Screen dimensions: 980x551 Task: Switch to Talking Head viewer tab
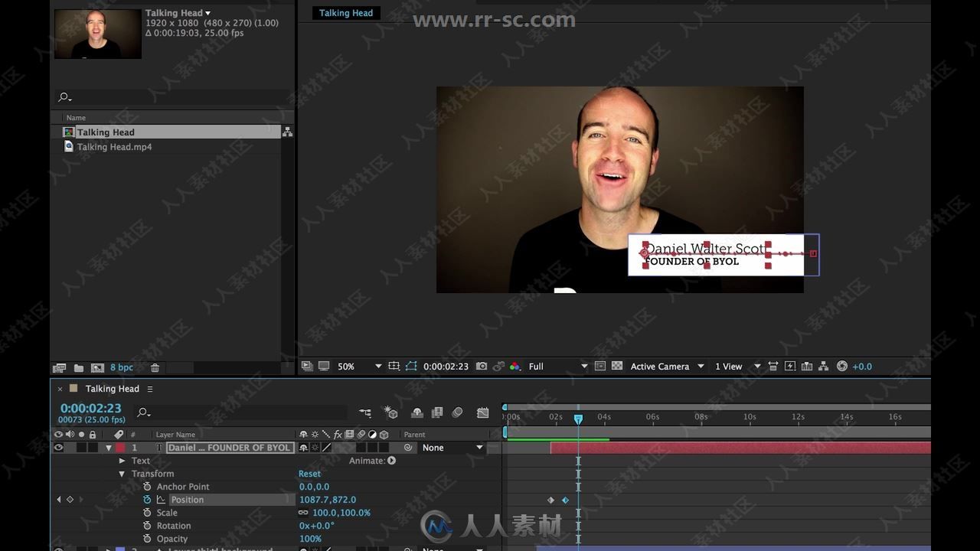pos(346,13)
